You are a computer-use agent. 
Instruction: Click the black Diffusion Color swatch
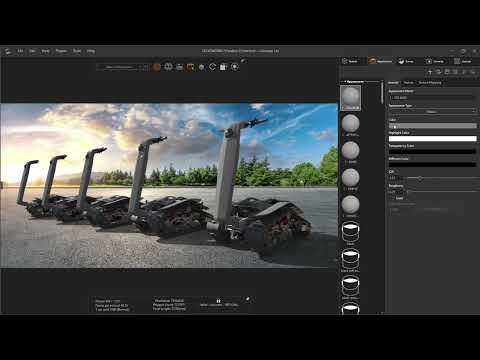tap(433, 165)
